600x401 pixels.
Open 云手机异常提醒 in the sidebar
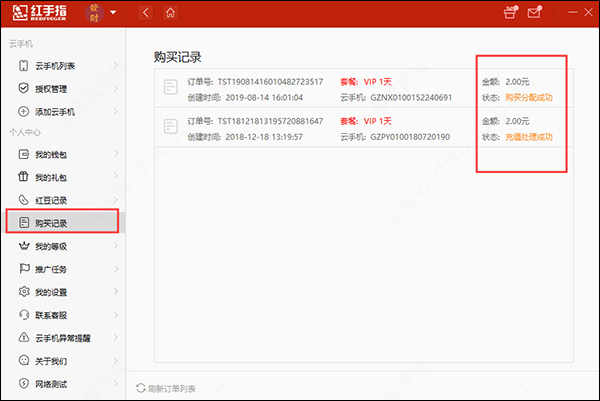click(x=64, y=338)
